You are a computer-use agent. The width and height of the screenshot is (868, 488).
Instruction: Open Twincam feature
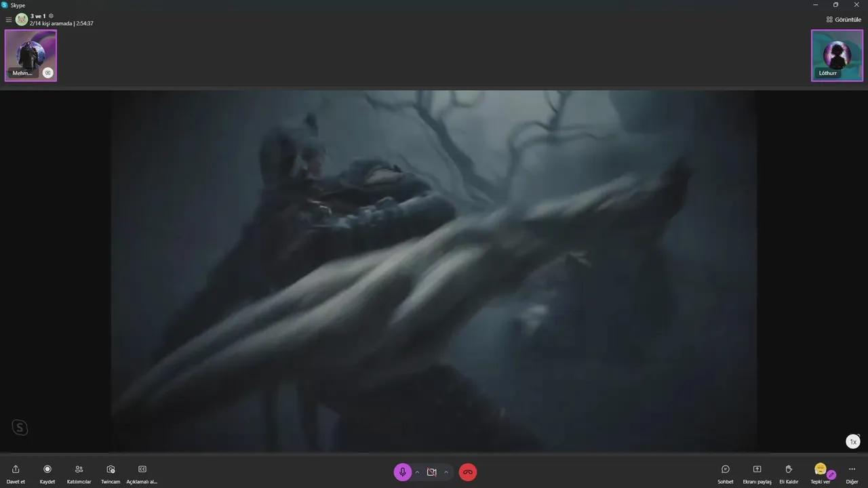tap(111, 474)
